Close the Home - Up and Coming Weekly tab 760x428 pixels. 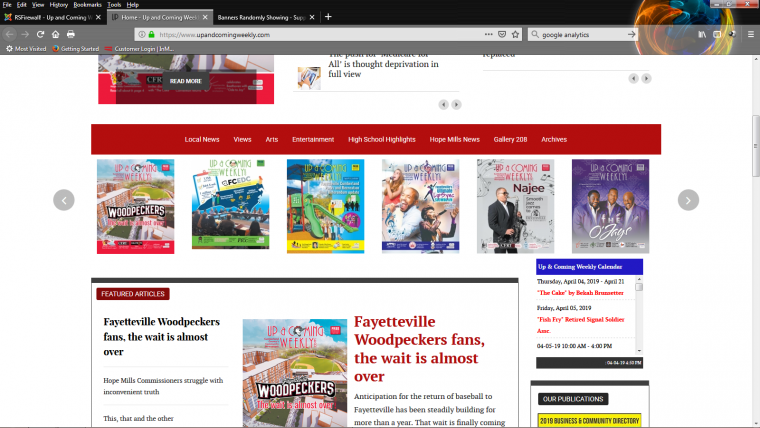coord(205,17)
